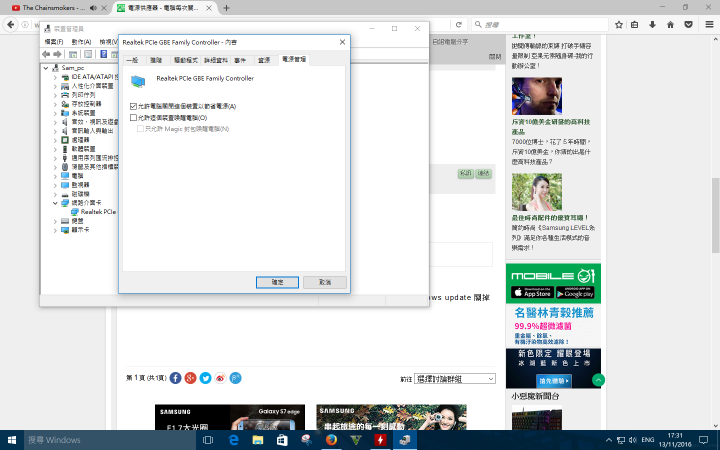Click Device Manager's back arrow toolbar icon
This screenshot has height=450, width=720.
tap(46, 54)
